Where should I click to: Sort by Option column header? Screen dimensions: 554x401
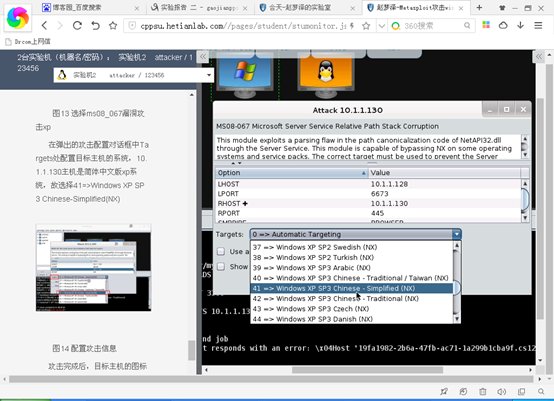pyautogui.click(x=292, y=173)
